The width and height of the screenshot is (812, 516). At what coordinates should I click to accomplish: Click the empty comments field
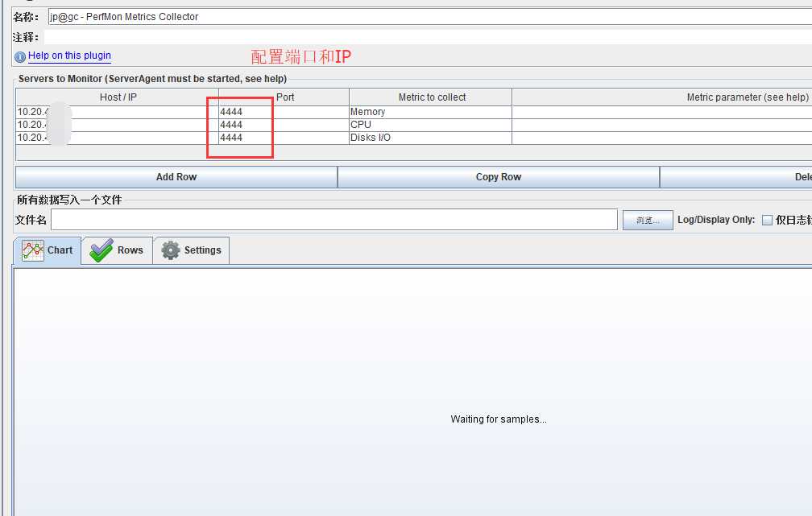click(428, 37)
